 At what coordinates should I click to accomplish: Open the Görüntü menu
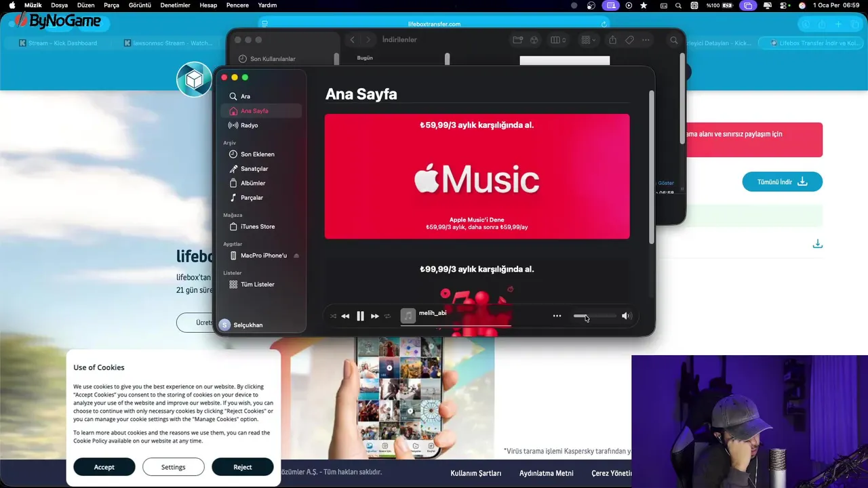(140, 5)
